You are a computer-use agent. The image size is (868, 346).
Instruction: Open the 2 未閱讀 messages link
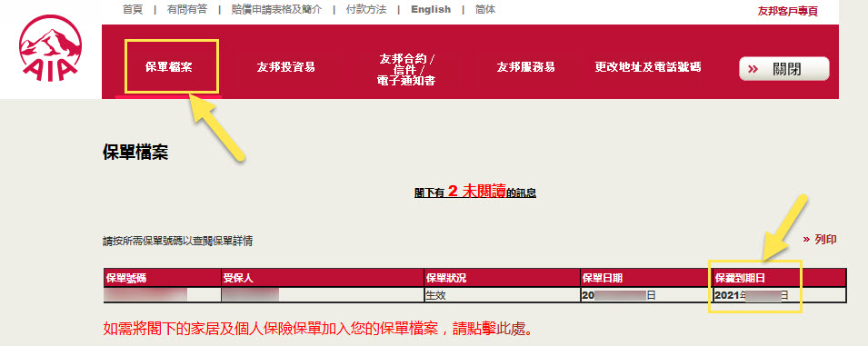(x=475, y=192)
